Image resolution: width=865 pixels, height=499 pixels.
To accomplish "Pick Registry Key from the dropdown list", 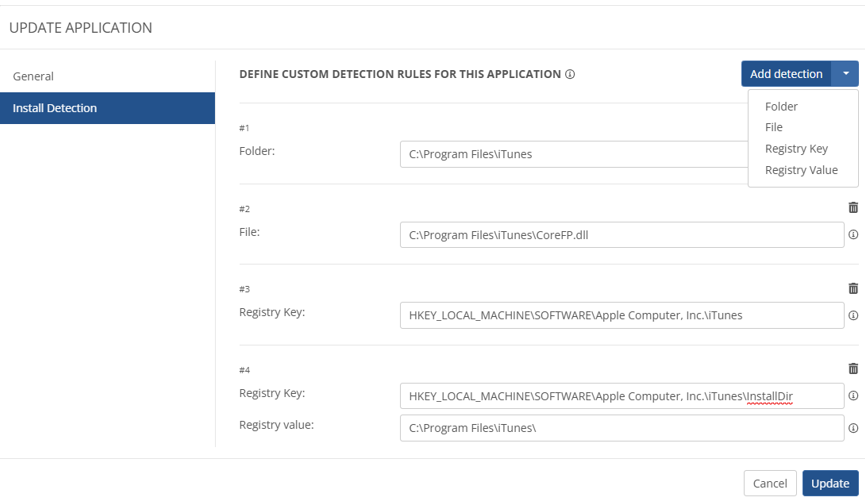I will (796, 149).
